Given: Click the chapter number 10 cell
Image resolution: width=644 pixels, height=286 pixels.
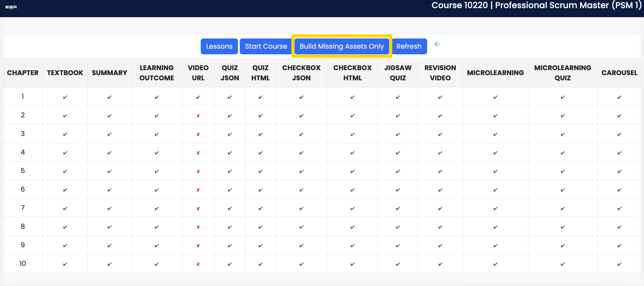Looking at the screenshot, I should 23,264.
